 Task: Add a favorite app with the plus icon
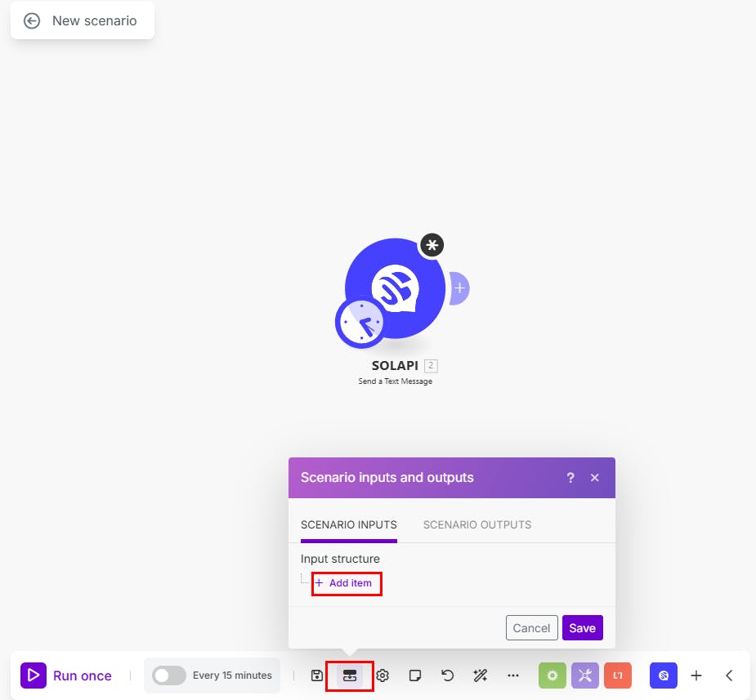click(x=696, y=675)
